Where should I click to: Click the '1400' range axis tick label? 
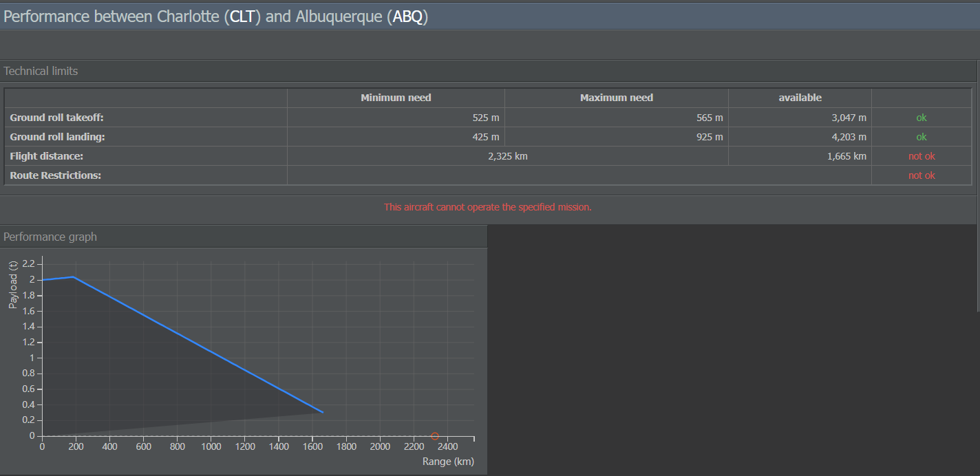[x=279, y=447]
